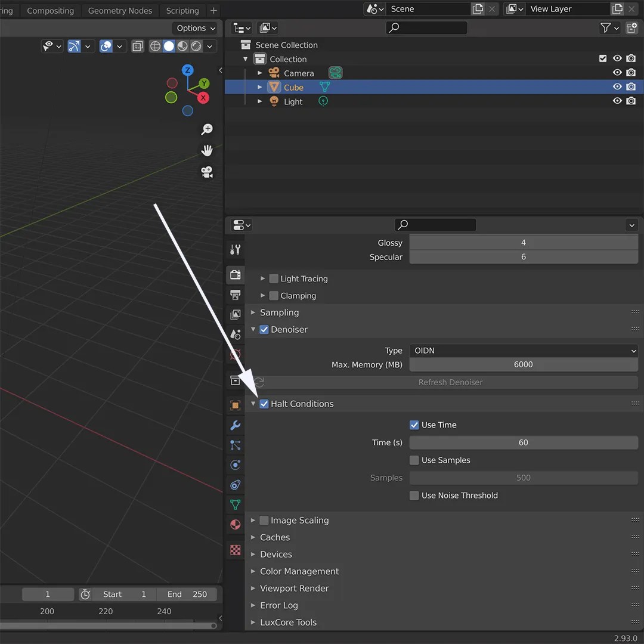Open the Render Properties tab

(235, 275)
